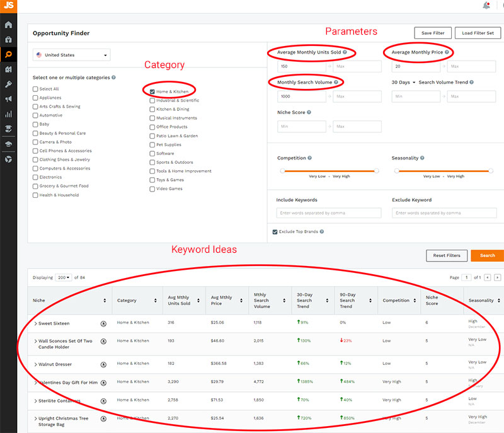Click the bar chart icon in the sidebar
This screenshot has height=433, width=504.
click(8, 114)
